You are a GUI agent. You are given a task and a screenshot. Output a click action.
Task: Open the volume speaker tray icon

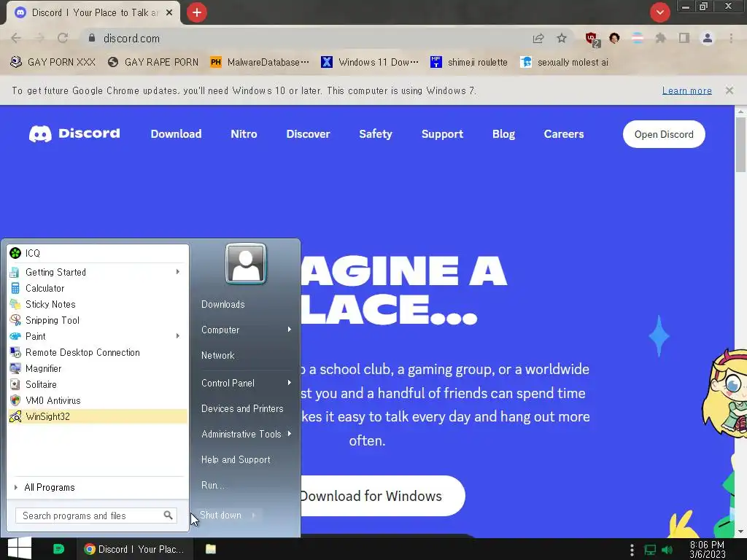click(x=667, y=550)
